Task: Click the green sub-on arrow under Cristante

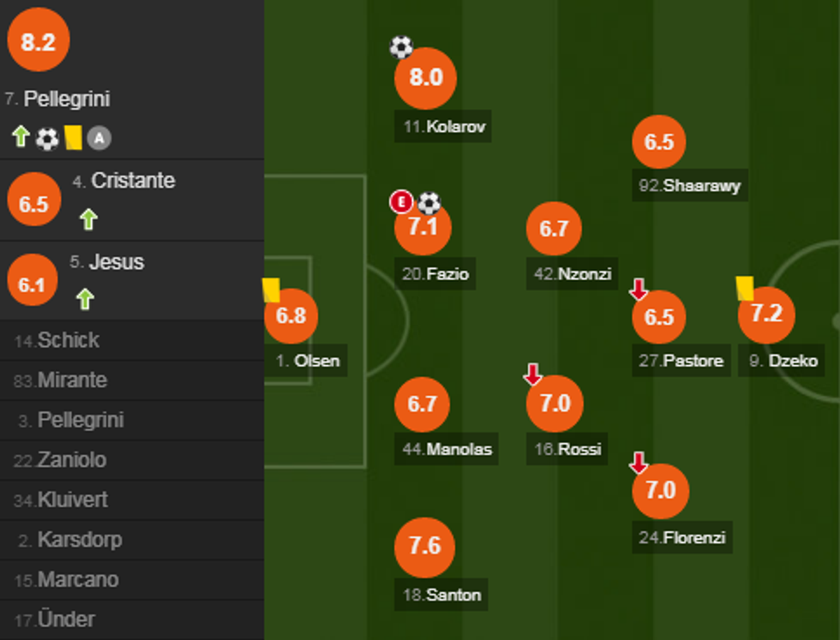Action: click(87, 219)
